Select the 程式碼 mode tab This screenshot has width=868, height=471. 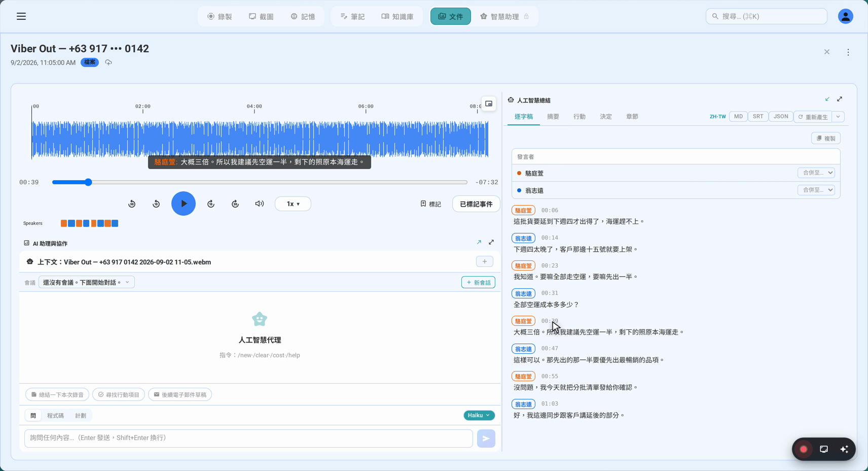click(55, 416)
